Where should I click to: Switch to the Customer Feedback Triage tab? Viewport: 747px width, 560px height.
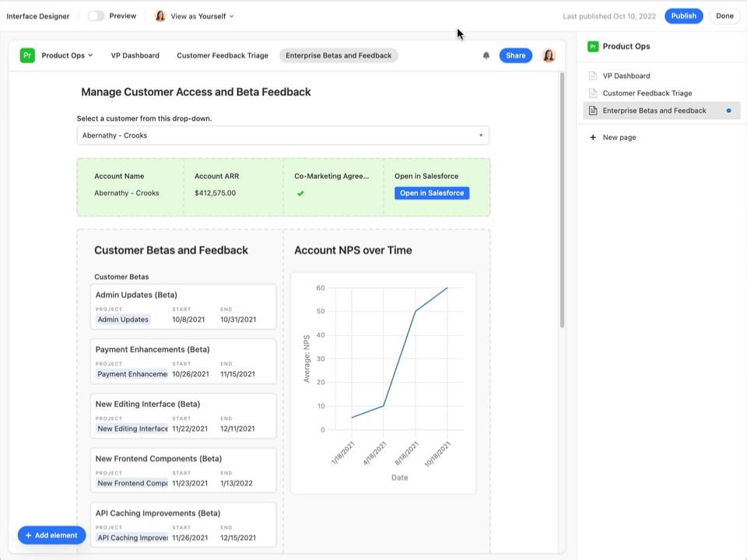[x=223, y=55]
